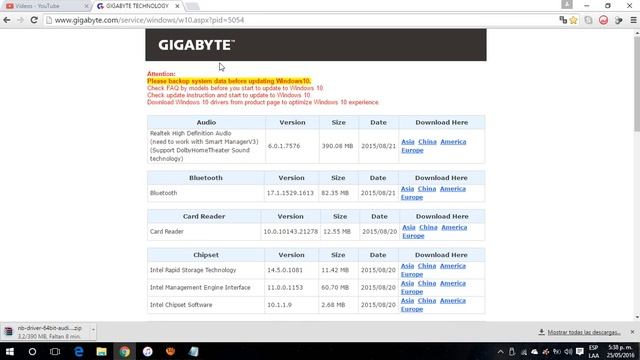Select Intel Chipset Software row name
The height and width of the screenshot is (360, 640).
(181, 304)
